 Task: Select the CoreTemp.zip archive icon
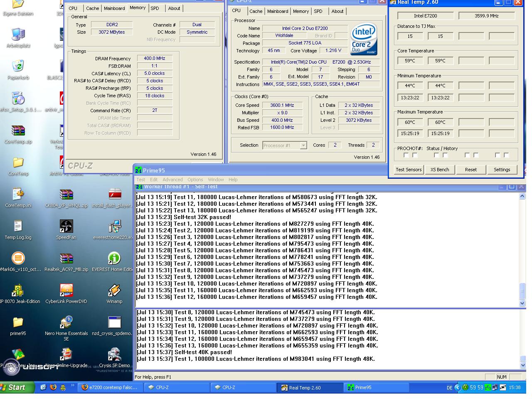(18, 134)
